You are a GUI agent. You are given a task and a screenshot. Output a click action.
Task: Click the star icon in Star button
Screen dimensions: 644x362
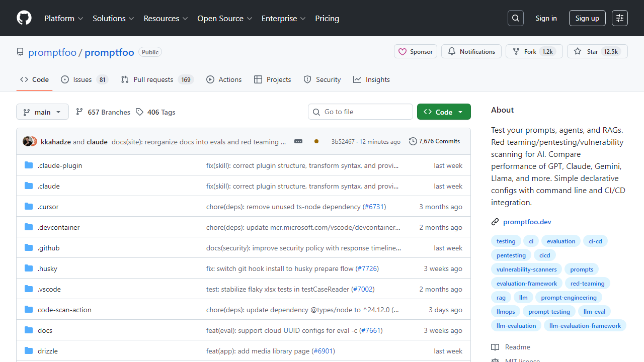pyautogui.click(x=578, y=51)
